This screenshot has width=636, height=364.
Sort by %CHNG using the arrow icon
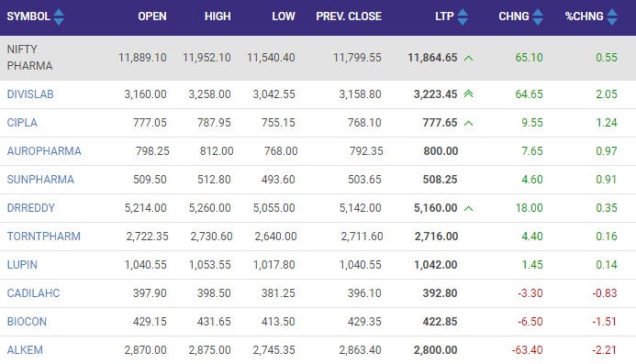[612, 17]
